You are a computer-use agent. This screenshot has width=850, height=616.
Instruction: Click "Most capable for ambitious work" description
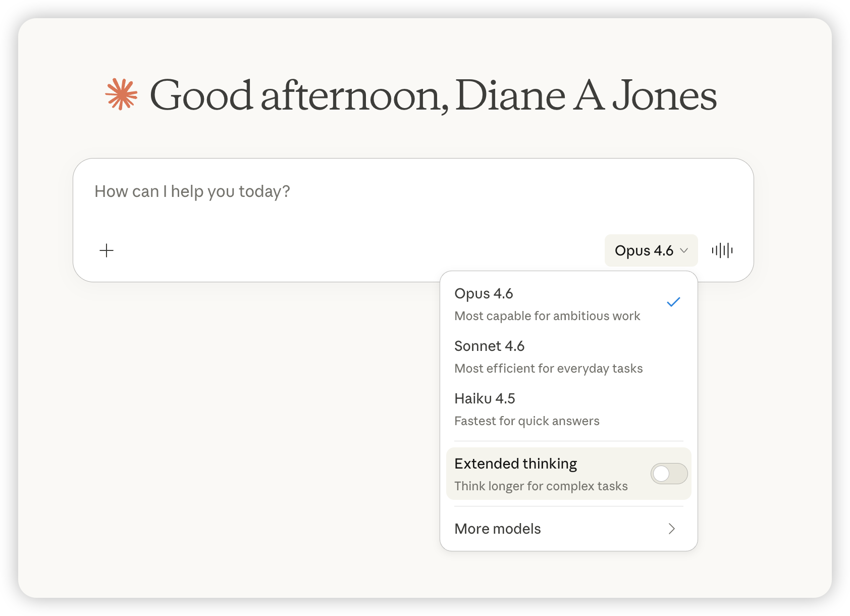click(547, 316)
